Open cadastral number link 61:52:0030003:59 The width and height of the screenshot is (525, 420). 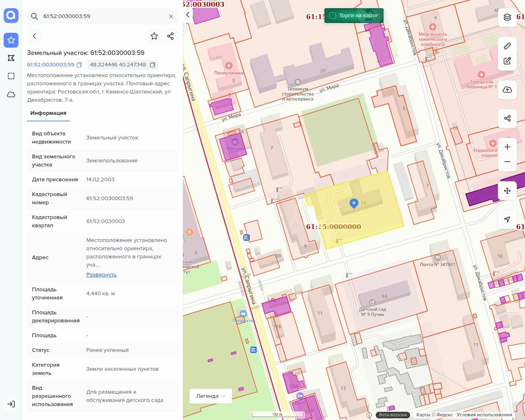click(x=50, y=65)
